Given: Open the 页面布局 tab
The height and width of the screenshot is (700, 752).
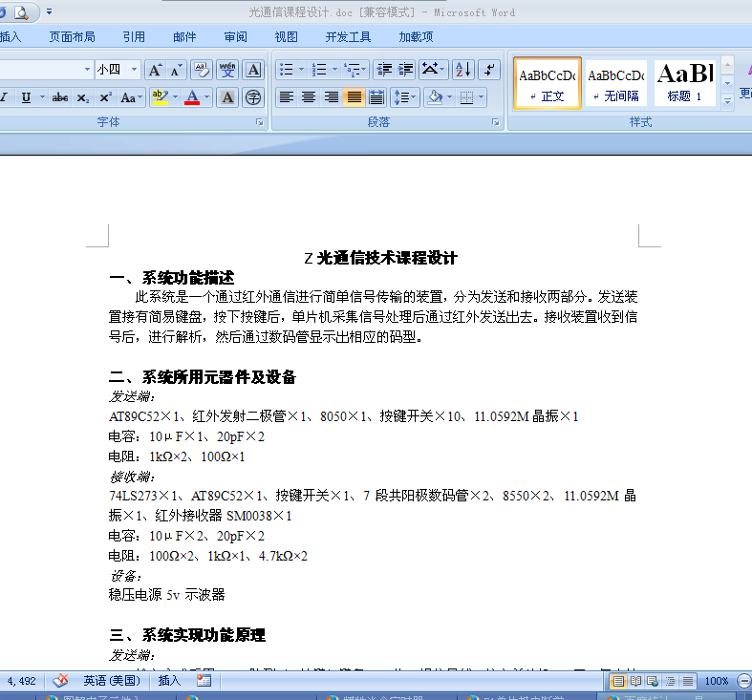Looking at the screenshot, I should pyautogui.click(x=72, y=37).
